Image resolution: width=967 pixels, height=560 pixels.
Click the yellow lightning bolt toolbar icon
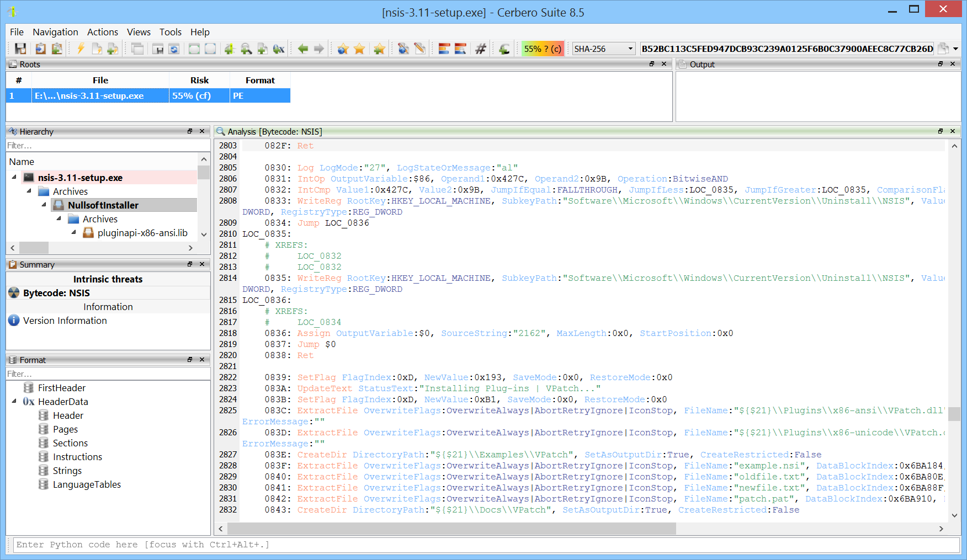pos(81,49)
